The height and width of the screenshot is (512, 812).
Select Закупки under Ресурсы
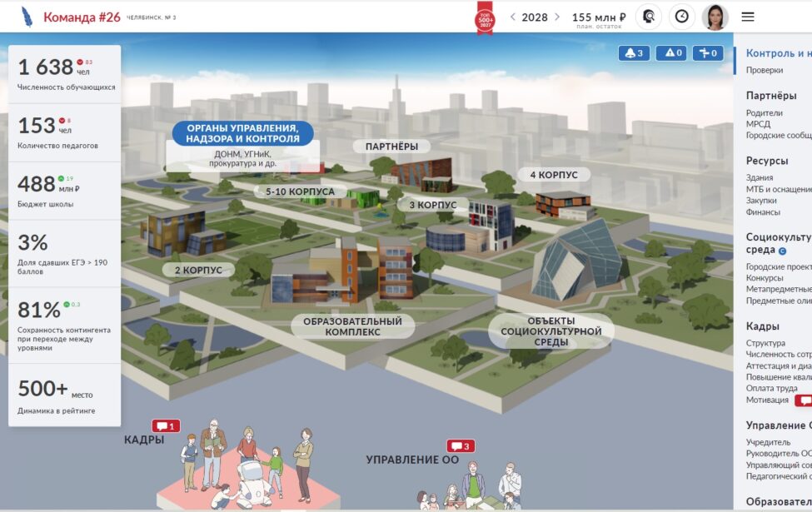click(761, 201)
